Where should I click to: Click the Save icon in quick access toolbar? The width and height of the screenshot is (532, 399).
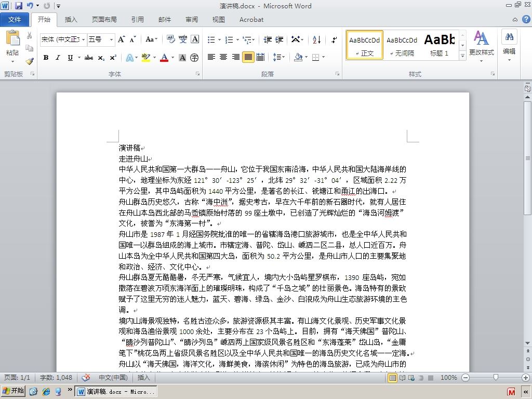pos(19,5)
